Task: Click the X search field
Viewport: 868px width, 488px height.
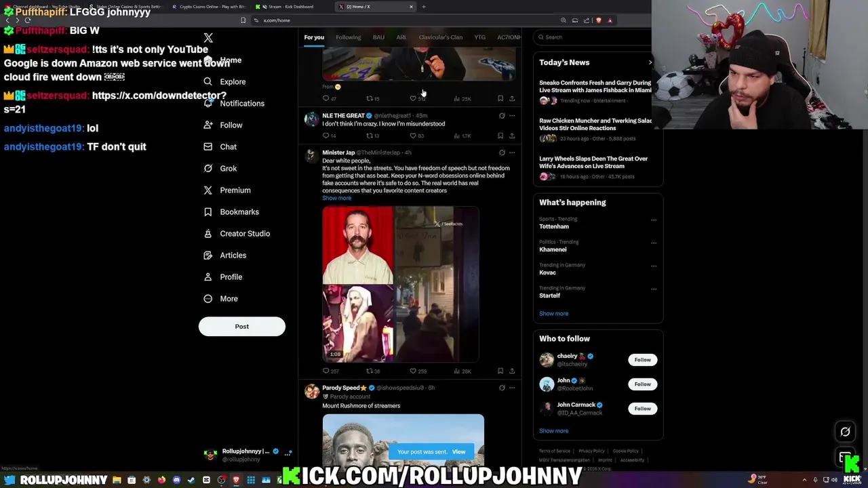Action: point(593,37)
